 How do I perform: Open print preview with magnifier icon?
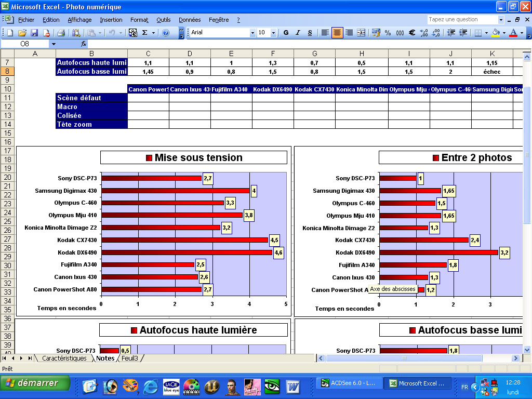(x=76, y=33)
